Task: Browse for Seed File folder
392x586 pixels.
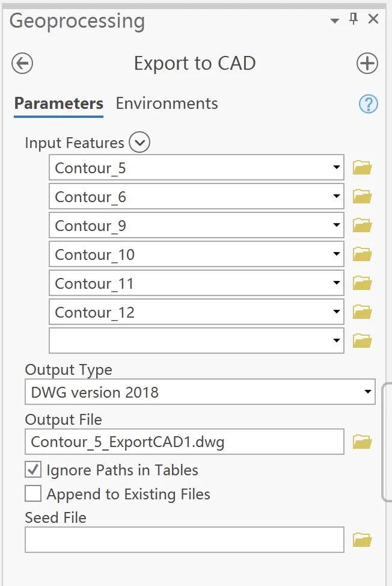Action: (x=362, y=540)
